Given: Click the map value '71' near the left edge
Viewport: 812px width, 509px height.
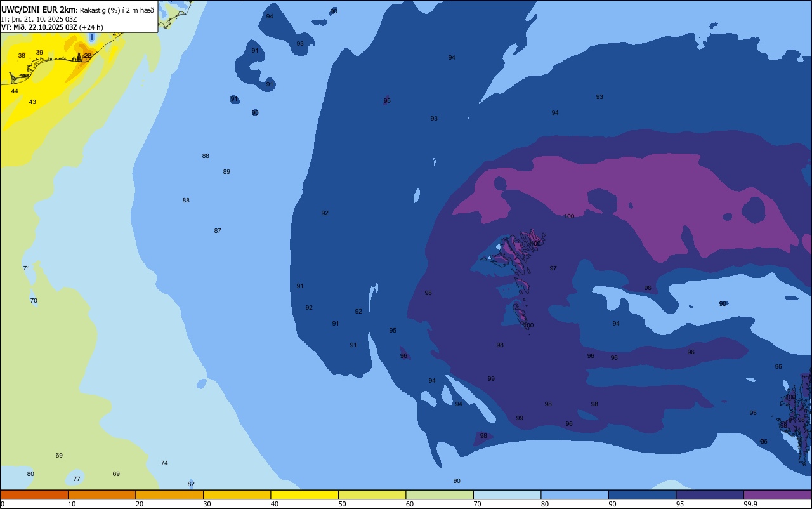Looking at the screenshot, I should point(27,268).
